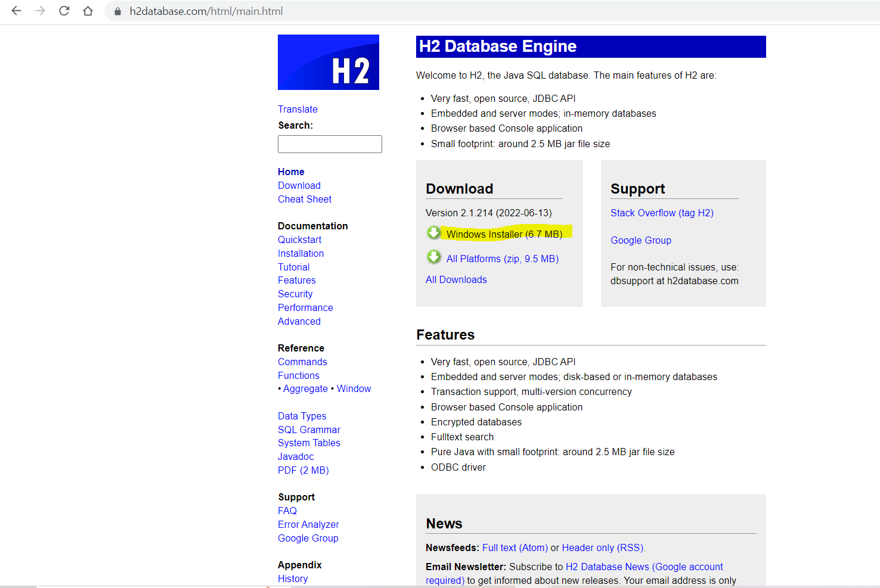The height and width of the screenshot is (588, 880).
Task: Click All Platforms (zip, 9.5 MB) link
Action: (x=503, y=259)
